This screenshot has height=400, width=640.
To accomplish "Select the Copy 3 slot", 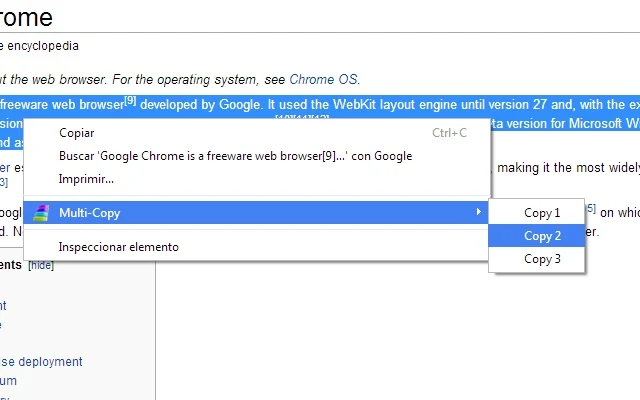I will tap(542, 259).
